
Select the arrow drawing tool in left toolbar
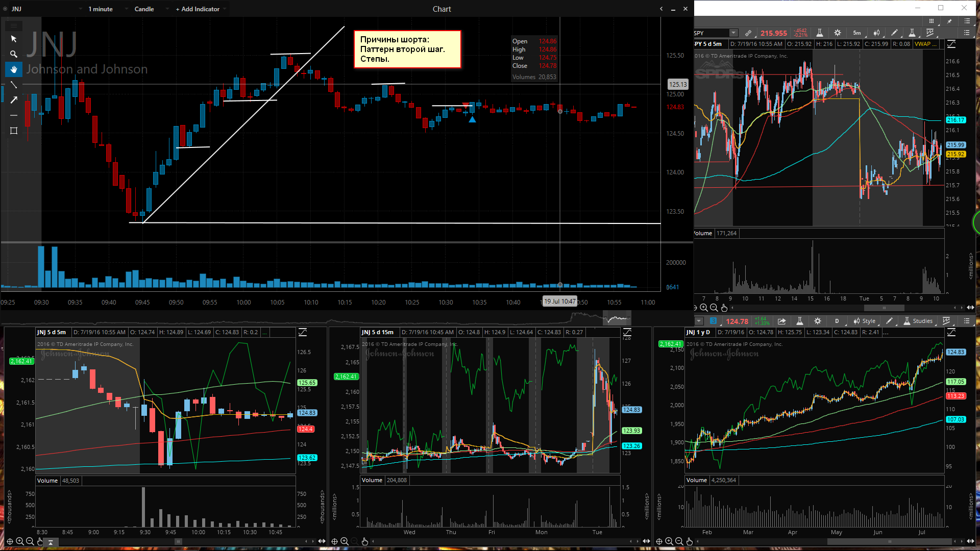coord(14,100)
